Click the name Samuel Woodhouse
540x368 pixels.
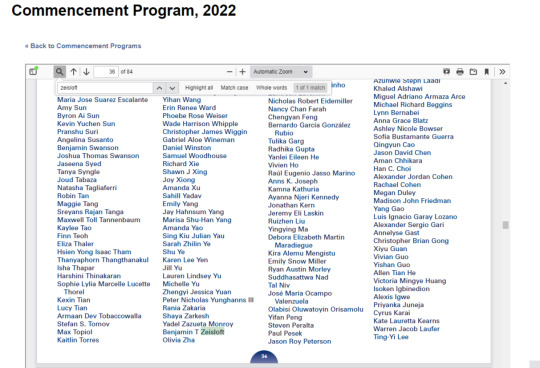click(195, 156)
